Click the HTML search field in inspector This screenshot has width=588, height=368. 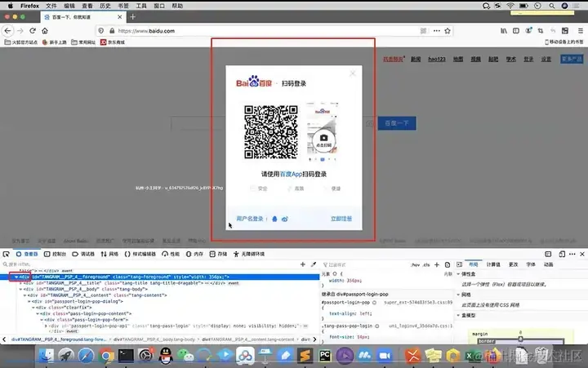(150, 264)
